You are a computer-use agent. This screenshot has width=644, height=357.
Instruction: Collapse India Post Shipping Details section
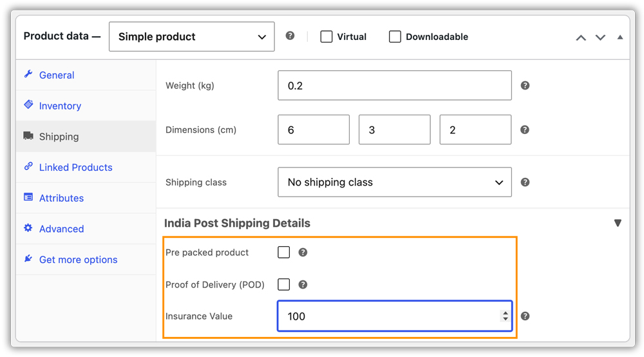pos(618,223)
